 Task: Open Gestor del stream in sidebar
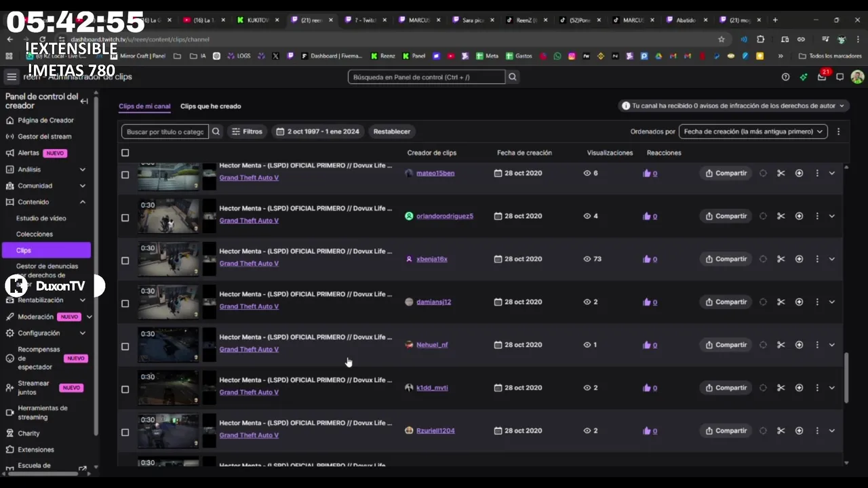pos(44,136)
